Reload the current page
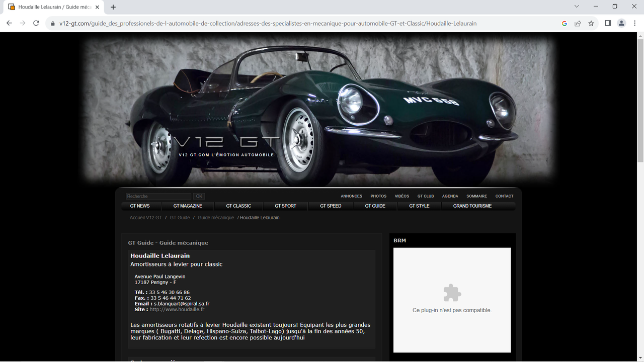This screenshot has height=362, width=644. point(36,23)
